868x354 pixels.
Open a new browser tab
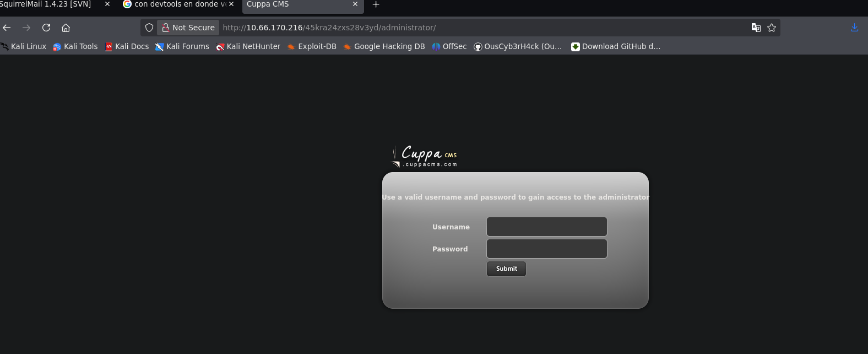(376, 4)
